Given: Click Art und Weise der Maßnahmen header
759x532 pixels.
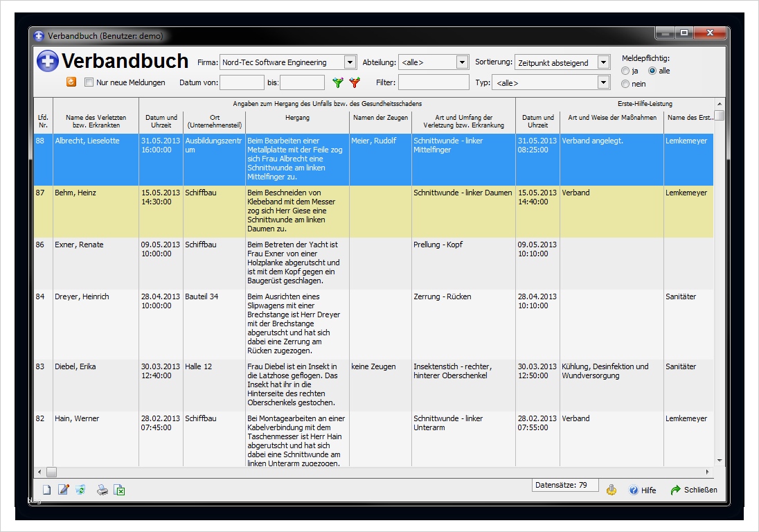Looking at the screenshot, I should pos(612,118).
